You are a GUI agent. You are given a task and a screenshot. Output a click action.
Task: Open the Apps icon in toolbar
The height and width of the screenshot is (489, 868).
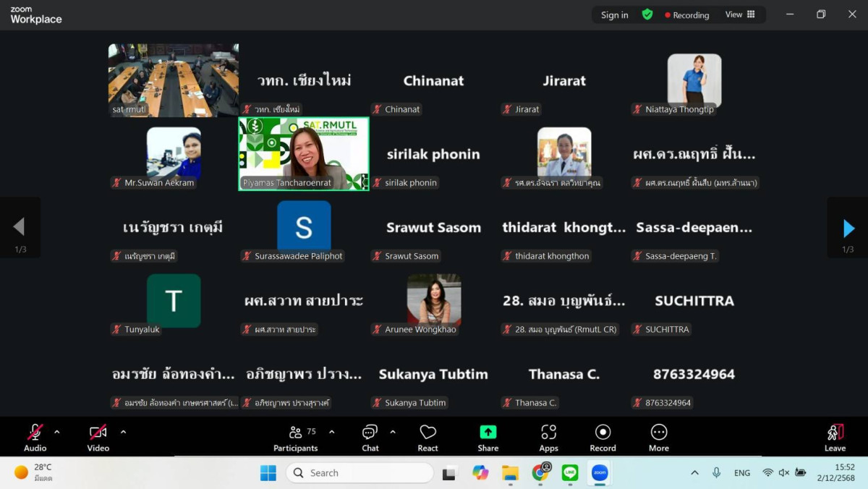point(548,438)
